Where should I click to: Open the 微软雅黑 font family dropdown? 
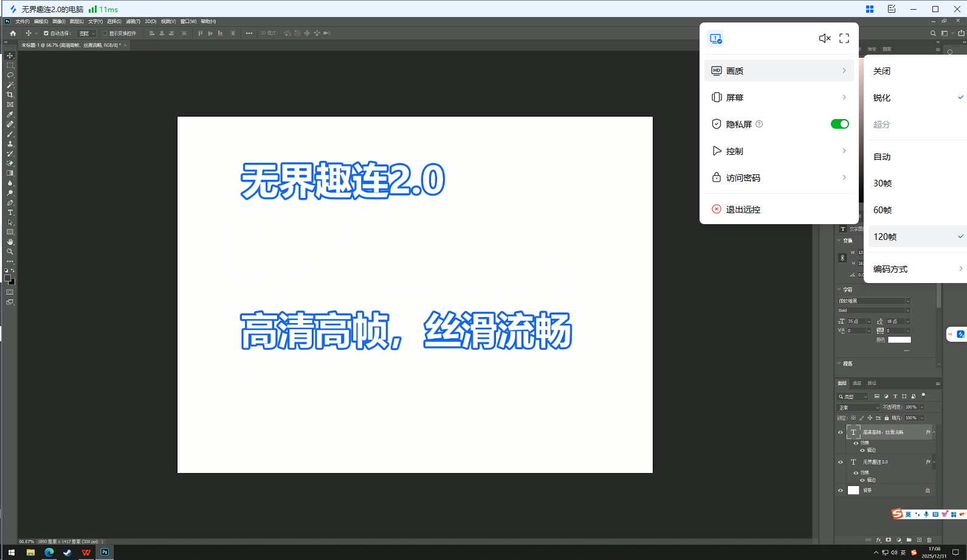pyautogui.click(x=874, y=301)
